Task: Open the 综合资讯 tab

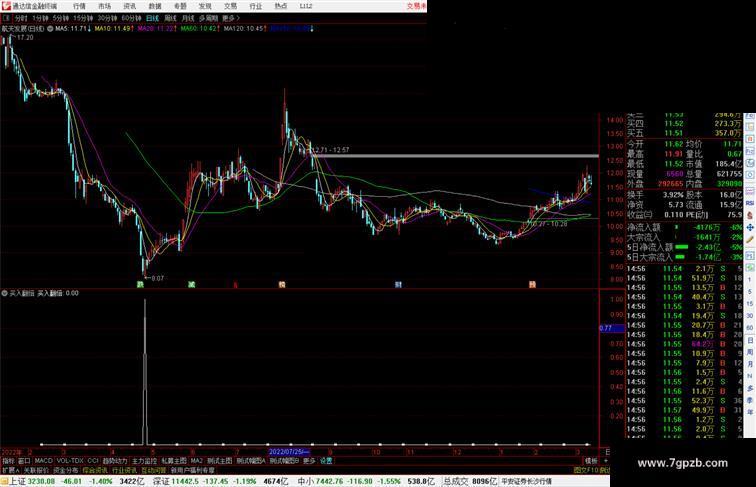Action: point(95,471)
